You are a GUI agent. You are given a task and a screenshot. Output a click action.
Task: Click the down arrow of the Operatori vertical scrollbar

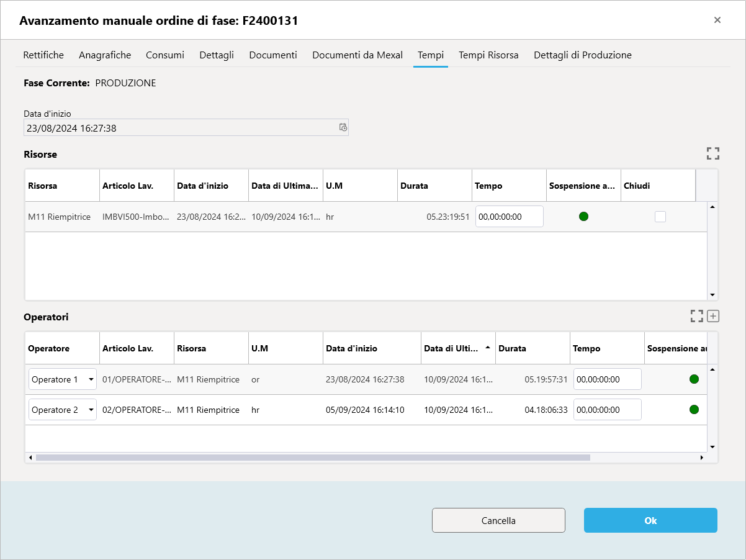(712, 446)
